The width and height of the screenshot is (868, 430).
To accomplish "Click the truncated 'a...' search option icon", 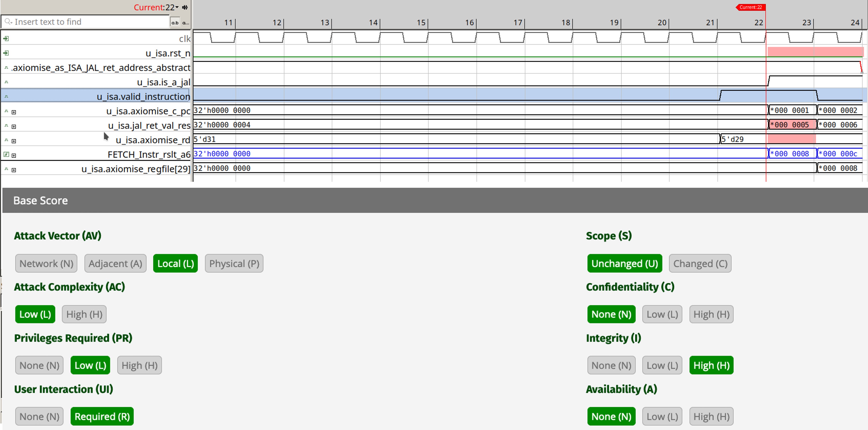I will (x=186, y=22).
